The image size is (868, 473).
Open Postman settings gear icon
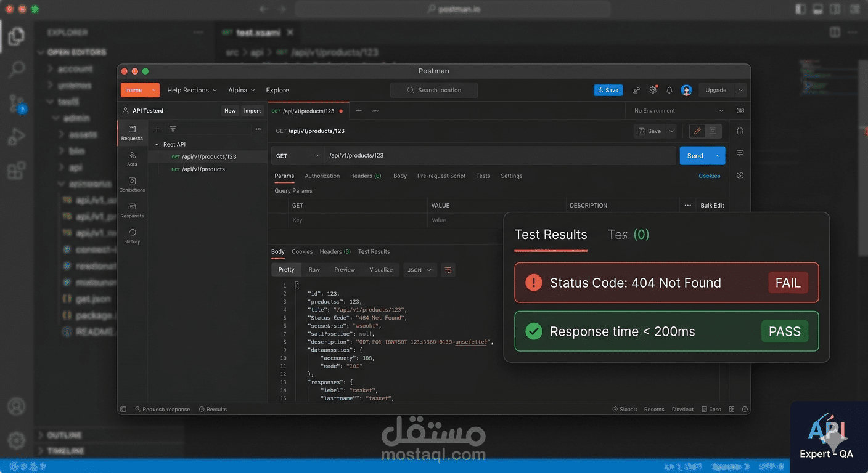click(x=653, y=90)
